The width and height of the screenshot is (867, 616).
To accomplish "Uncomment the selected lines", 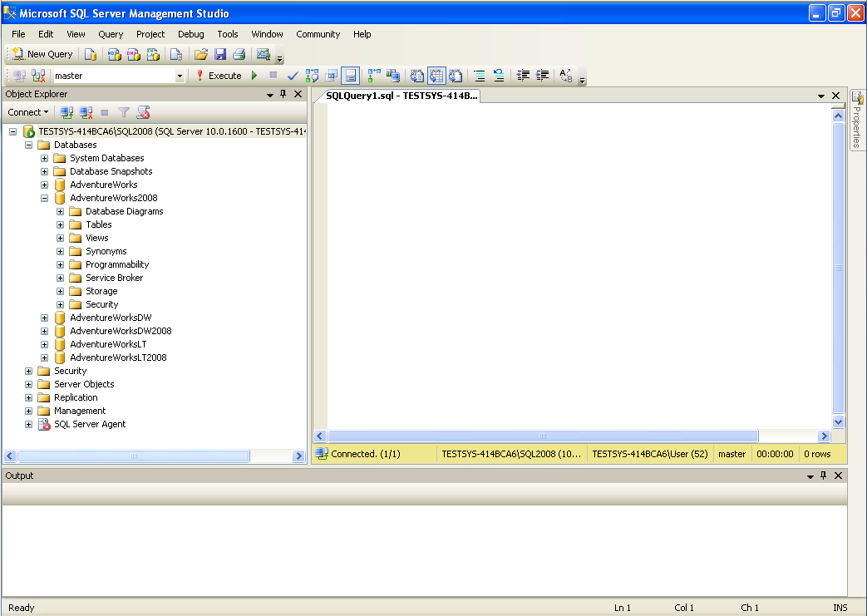I will (499, 76).
